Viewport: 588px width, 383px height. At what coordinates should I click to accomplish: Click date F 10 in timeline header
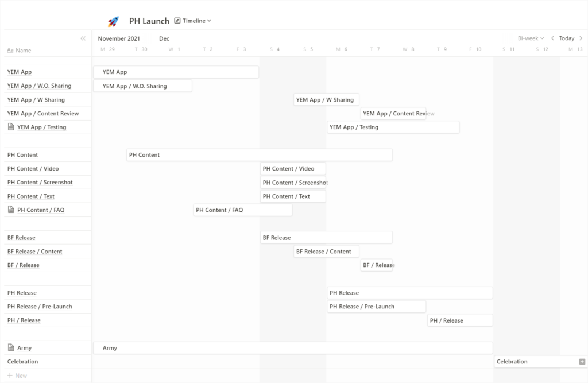(x=475, y=49)
